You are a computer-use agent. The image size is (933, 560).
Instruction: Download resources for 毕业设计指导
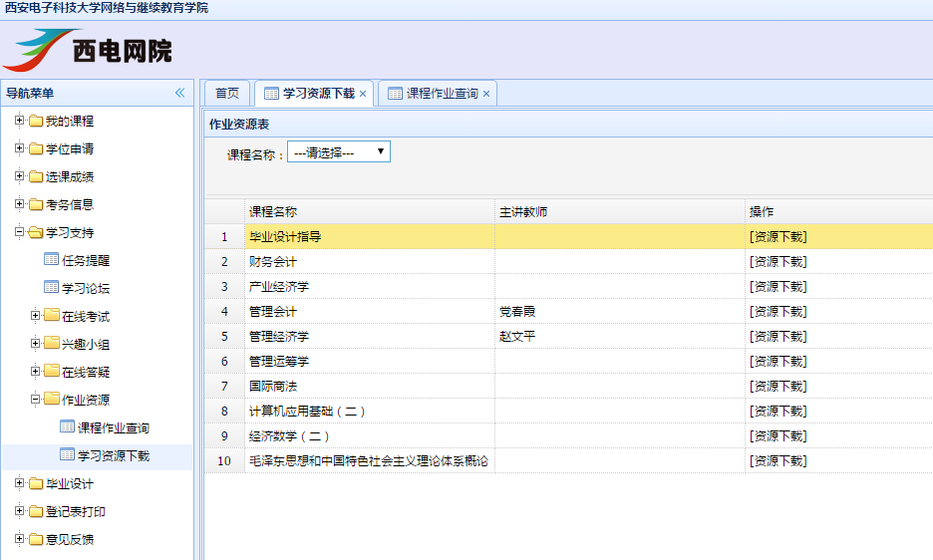777,237
